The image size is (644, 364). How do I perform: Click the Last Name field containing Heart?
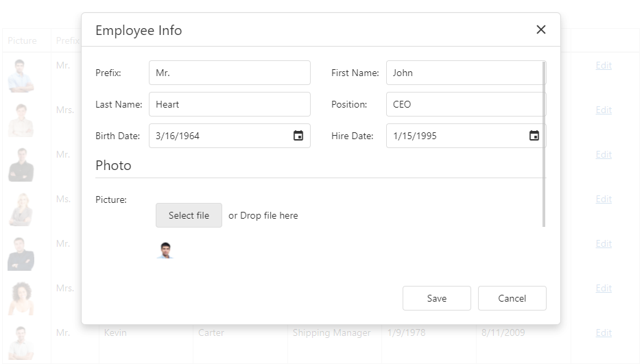[x=230, y=104]
